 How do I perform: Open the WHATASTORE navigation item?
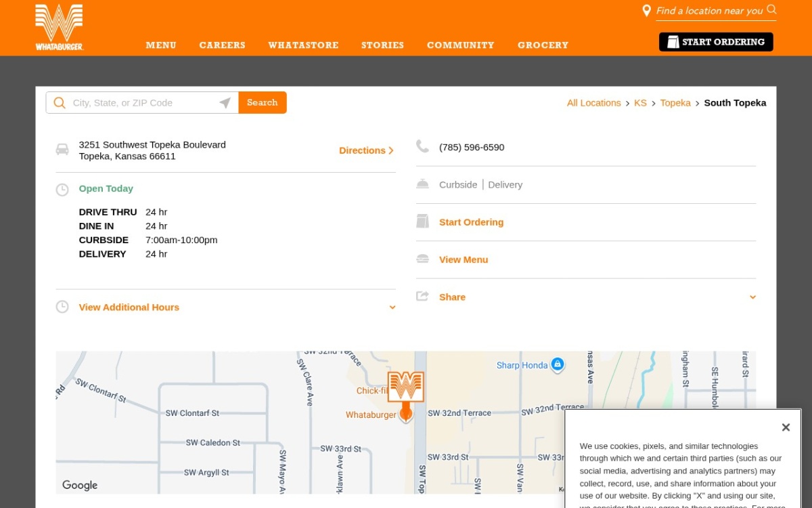coord(303,45)
